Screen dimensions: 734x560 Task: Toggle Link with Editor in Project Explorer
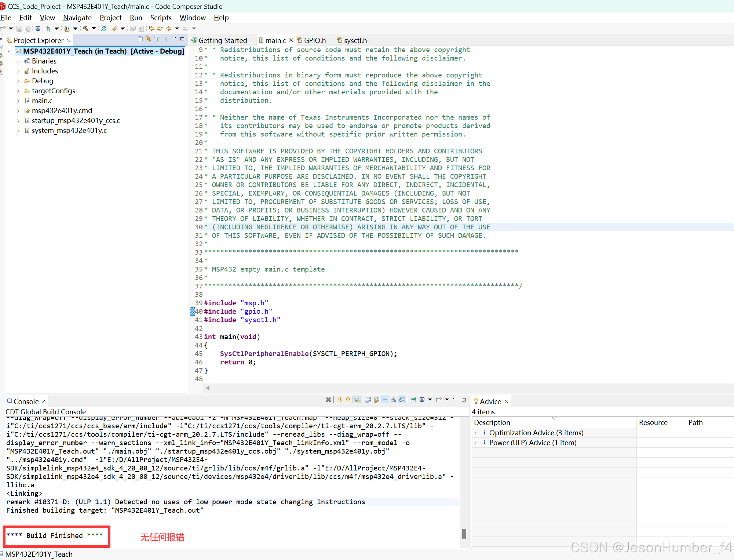pos(148,39)
